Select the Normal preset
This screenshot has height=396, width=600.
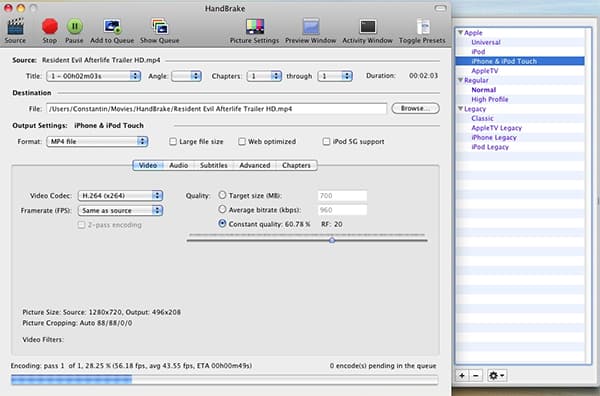[x=484, y=90]
